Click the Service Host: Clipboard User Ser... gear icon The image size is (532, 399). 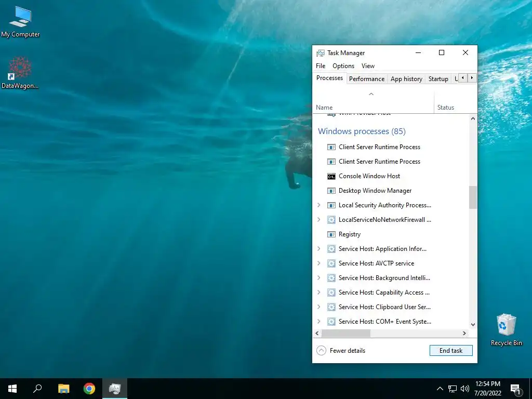tap(331, 308)
